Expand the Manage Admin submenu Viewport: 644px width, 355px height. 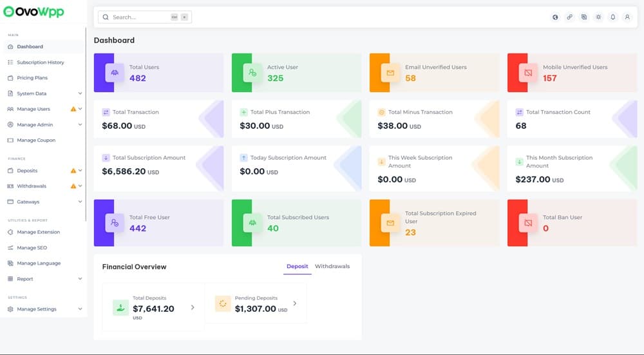point(80,124)
